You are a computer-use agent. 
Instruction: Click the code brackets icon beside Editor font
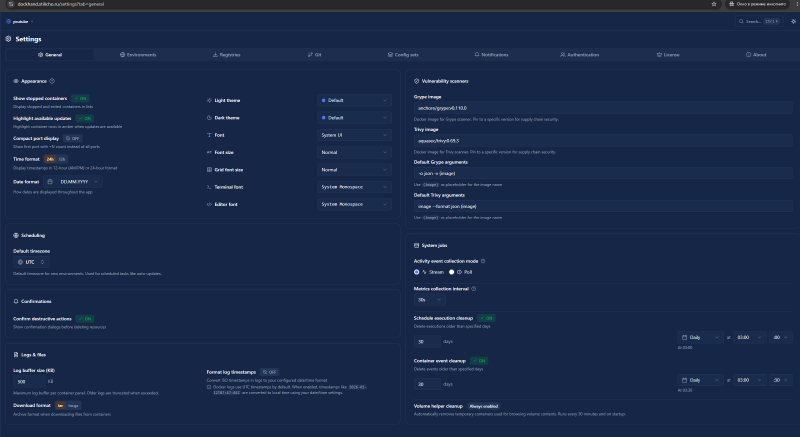[x=209, y=204]
